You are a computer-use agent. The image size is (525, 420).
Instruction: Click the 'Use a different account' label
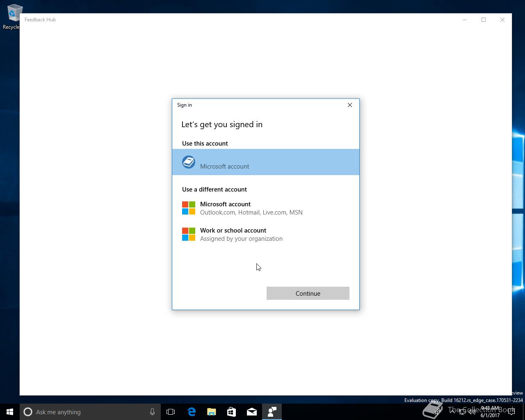click(x=215, y=189)
